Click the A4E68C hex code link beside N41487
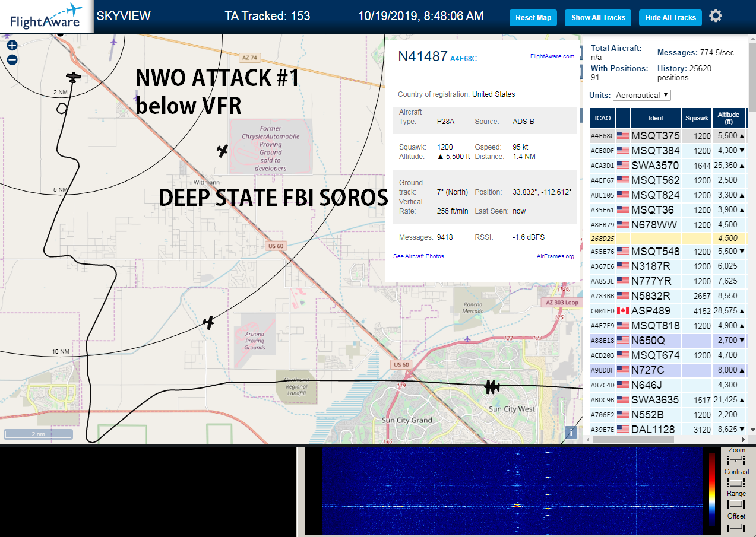Viewport: 756px width, 537px height. tap(463, 59)
